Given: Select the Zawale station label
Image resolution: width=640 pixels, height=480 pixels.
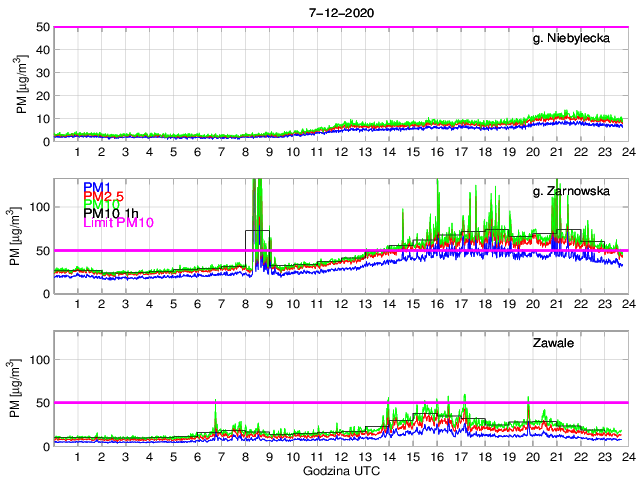Looking at the screenshot, I should tap(581, 342).
